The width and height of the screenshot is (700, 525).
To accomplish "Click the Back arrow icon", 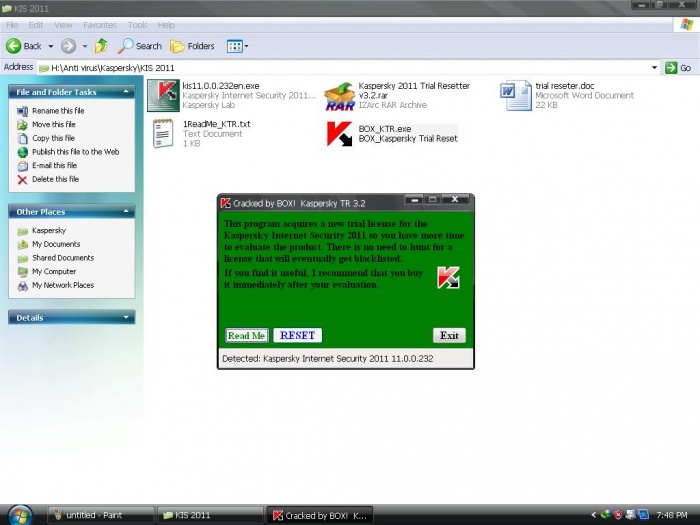I will pyautogui.click(x=13, y=46).
